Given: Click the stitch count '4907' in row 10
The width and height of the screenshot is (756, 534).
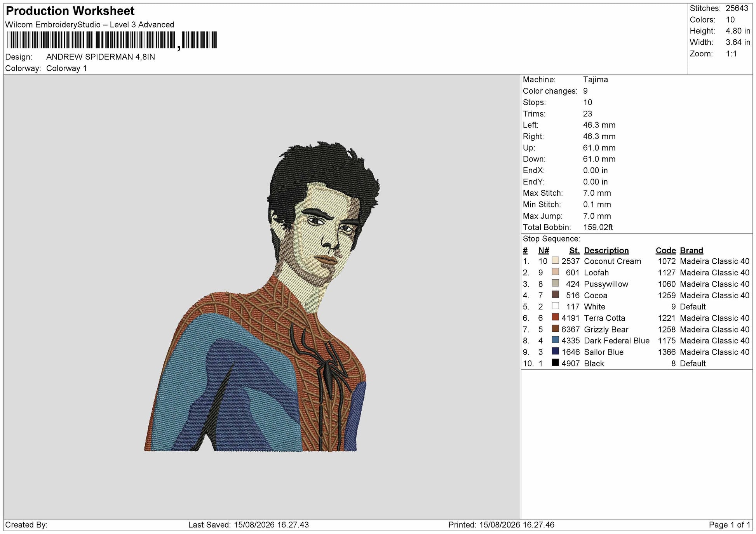Looking at the screenshot, I should (570, 364).
